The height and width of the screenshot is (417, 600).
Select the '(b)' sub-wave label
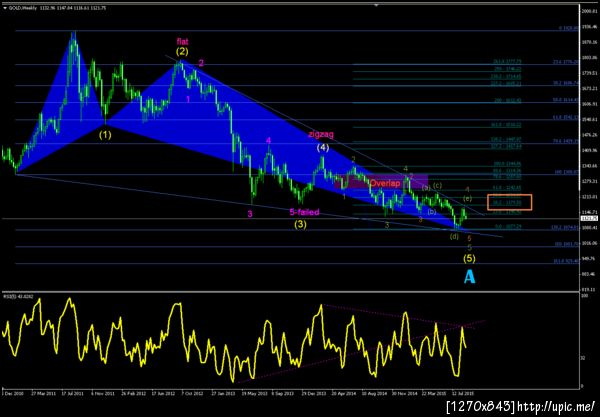pyautogui.click(x=432, y=212)
